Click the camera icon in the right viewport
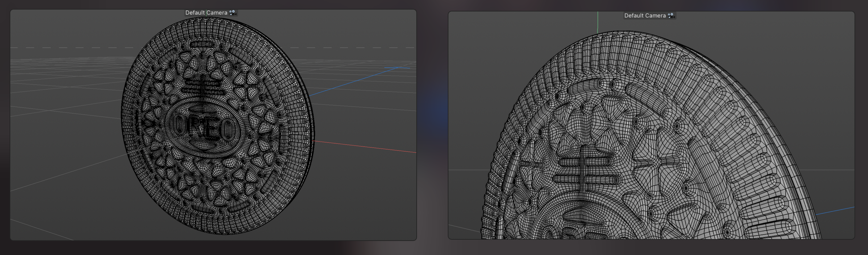Image resolution: width=868 pixels, height=255 pixels. (671, 16)
